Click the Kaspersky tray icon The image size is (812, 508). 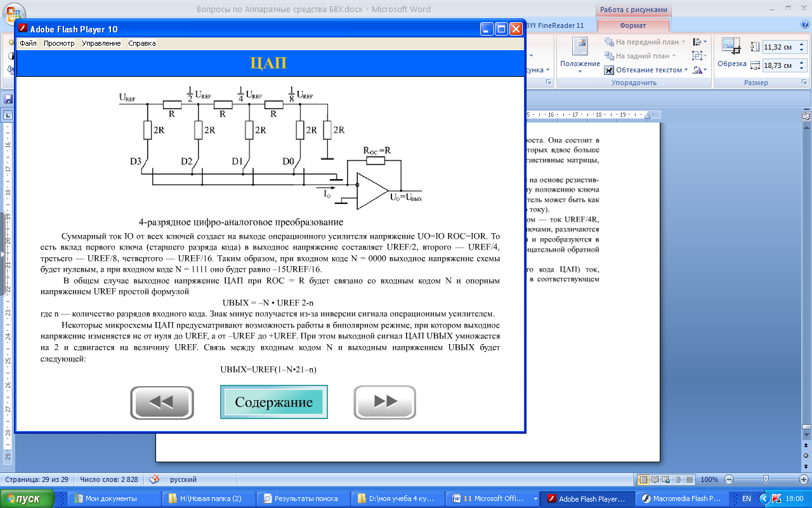click(x=775, y=498)
